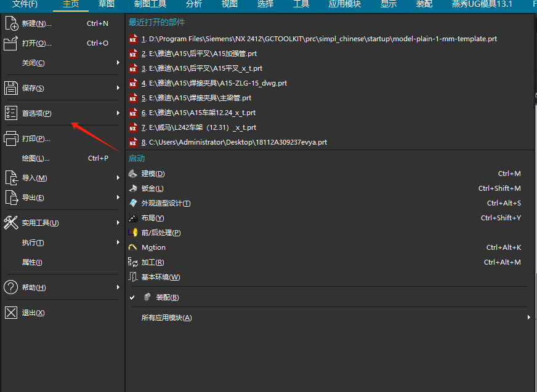Expand the Export submenu arrow
The image size is (537, 392).
pos(118,198)
